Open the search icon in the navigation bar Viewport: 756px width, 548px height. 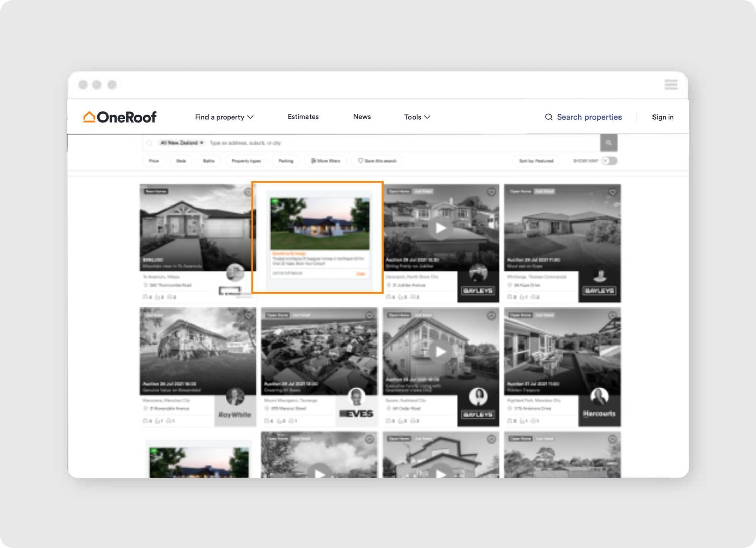point(548,117)
